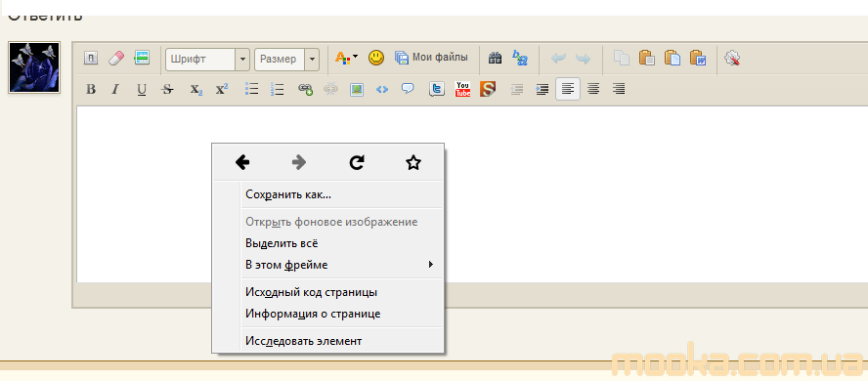The image size is (868, 381).
Task: Insert a bulleted list
Action: (x=252, y=89)
